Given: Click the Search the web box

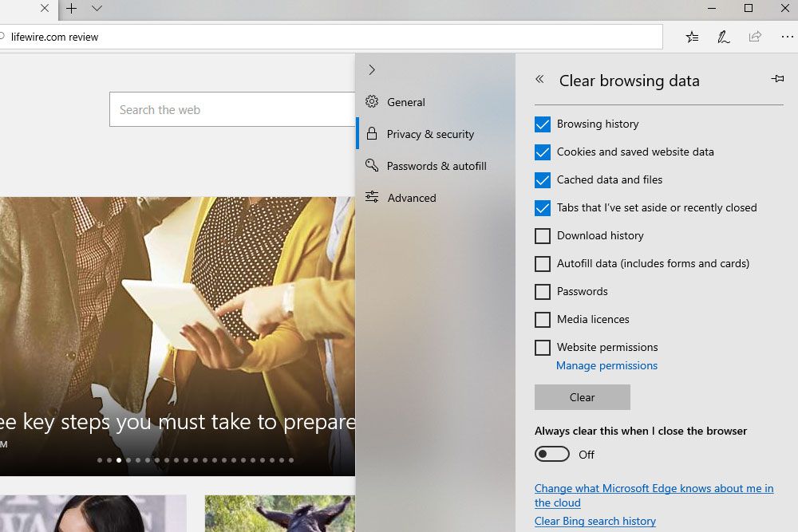Looking at the screenshot, I should tap(232, 109).
